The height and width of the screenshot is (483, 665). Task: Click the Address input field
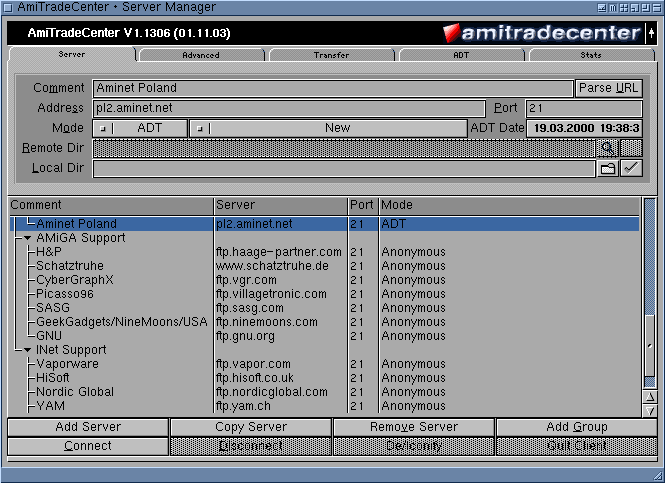290,108
